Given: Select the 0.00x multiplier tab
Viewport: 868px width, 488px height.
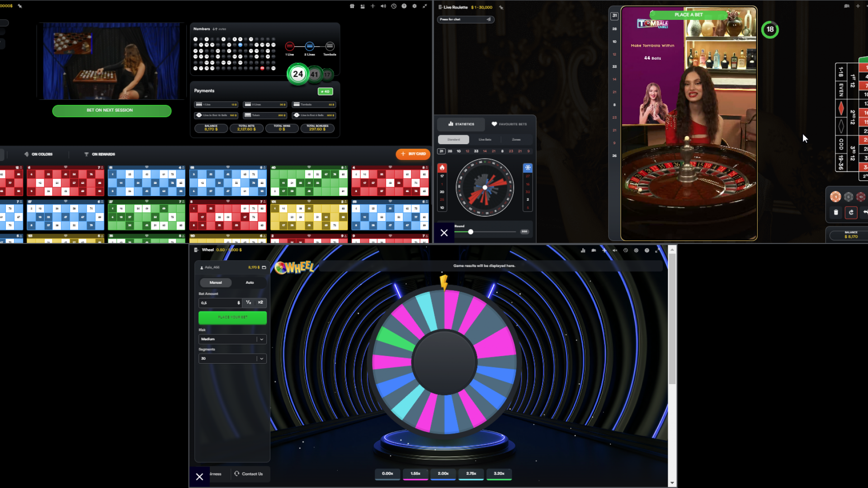Looking at the screenshot, I should [x=387, y=474].
